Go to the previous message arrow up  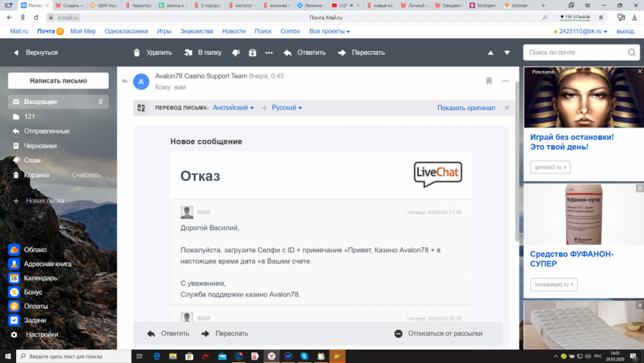tap(491, 53)
